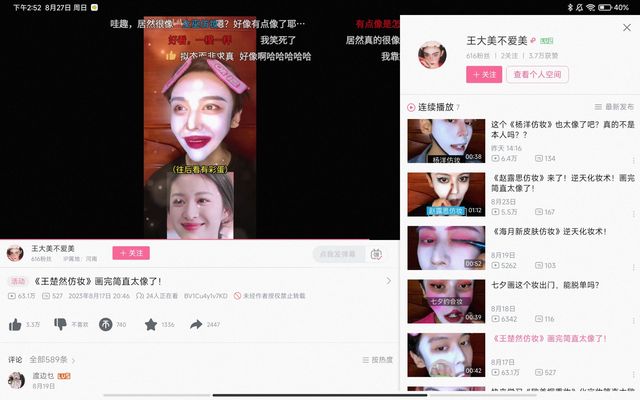The image size is (640, 400).
Task: Tap the 点我发弹幕 danmaku input field
Action: 338,254
